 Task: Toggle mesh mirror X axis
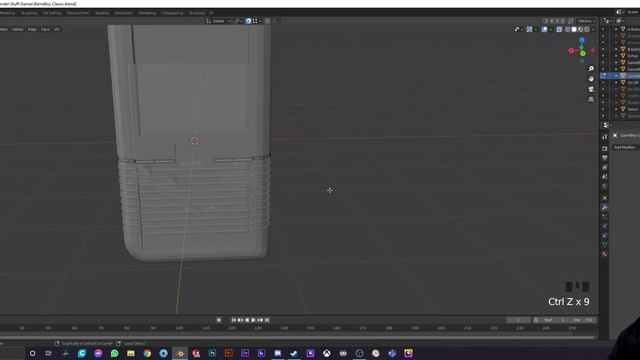(552, 21)
